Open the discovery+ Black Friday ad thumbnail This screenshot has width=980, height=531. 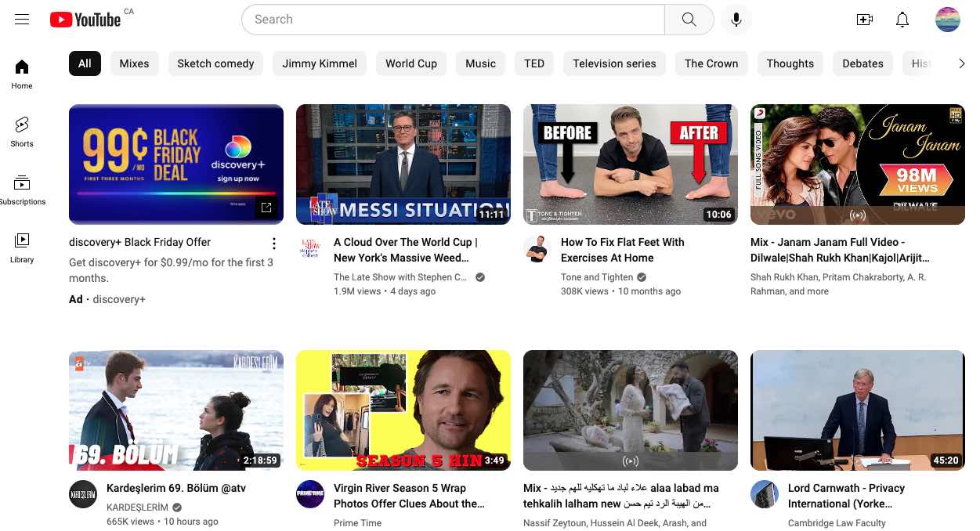(176, 164)
